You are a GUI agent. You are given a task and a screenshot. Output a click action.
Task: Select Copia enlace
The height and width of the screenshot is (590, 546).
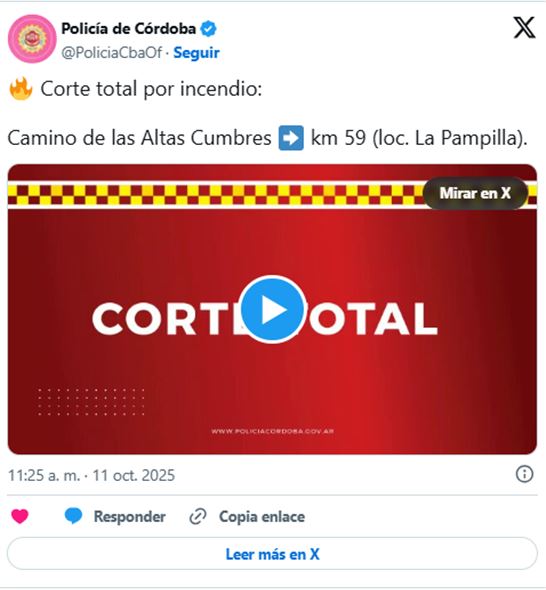point(262,516)
